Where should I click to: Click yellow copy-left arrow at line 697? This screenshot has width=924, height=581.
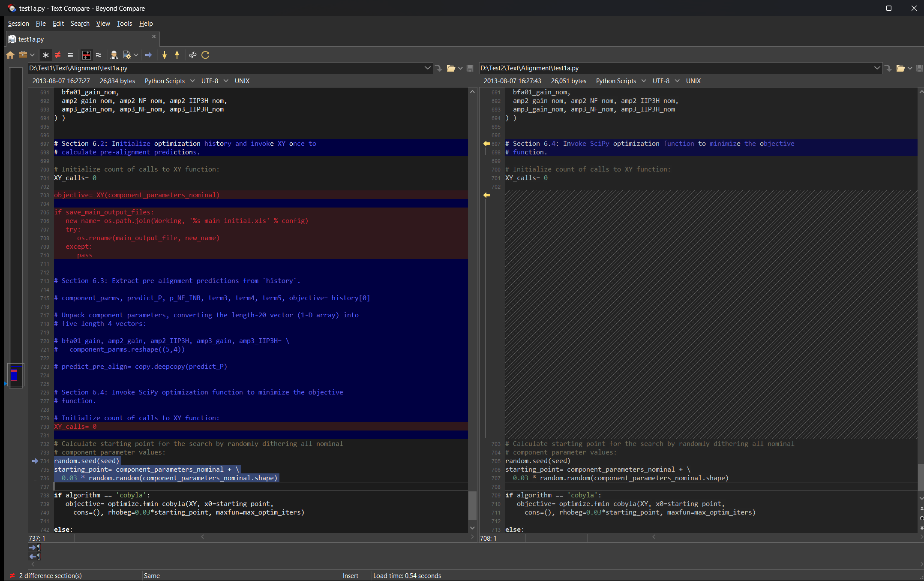[486, 144]
